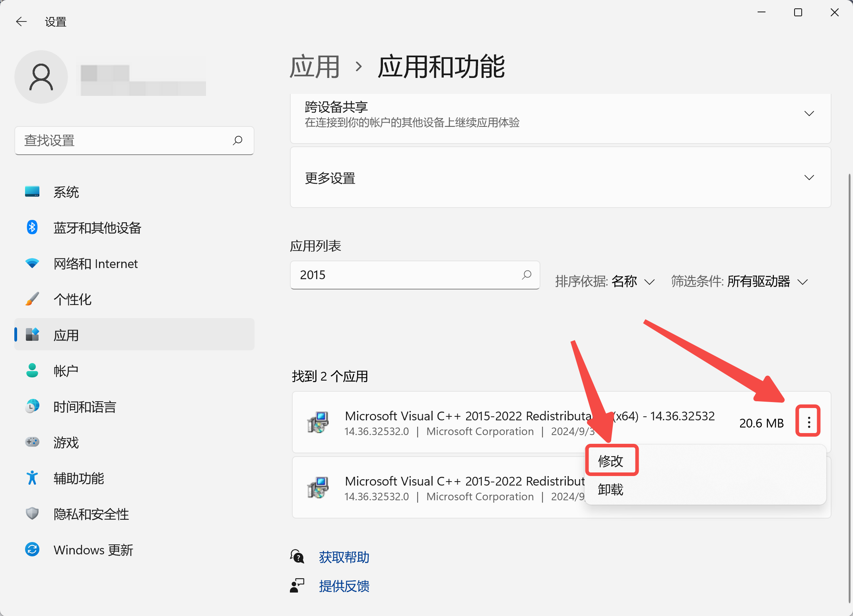Open 个性化 settings
Viewport: 853px width, 616px height.
[134, 299]
